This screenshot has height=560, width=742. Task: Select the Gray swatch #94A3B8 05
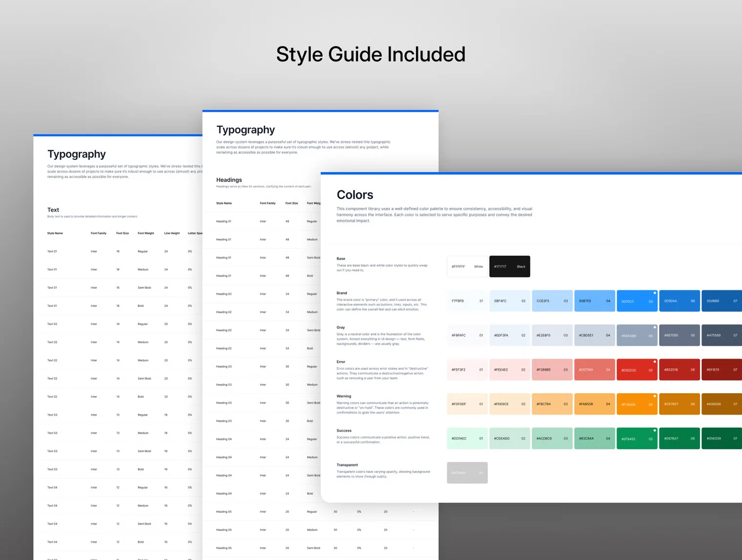tap(637, 335)
